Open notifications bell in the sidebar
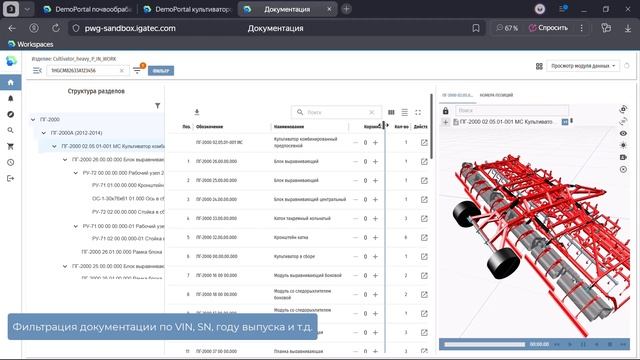This screenshot has height=360, width=640. [11, 98]
